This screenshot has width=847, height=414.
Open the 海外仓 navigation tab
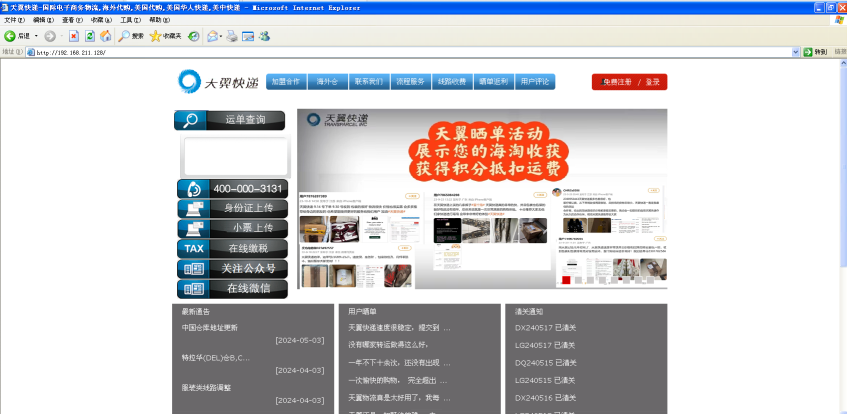327,82
